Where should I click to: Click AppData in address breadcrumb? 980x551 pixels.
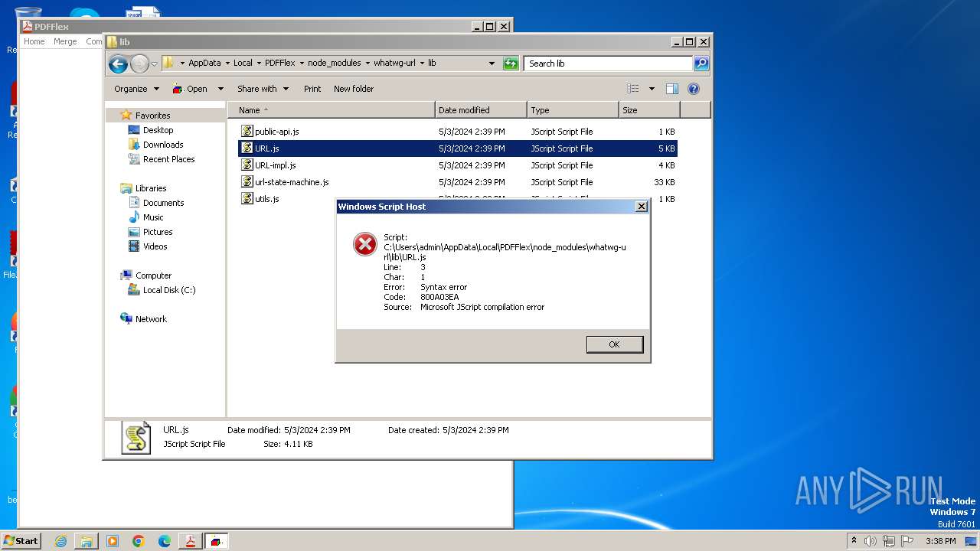(204, 64)
